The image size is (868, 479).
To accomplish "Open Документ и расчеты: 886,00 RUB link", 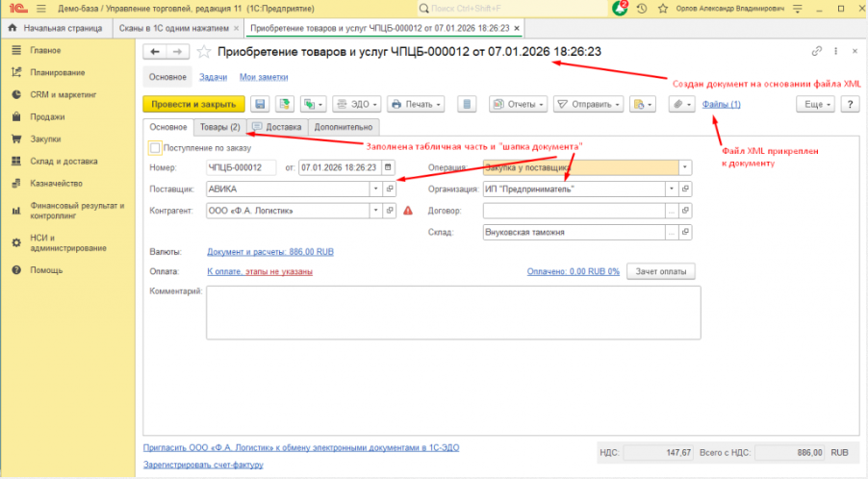I will [x=270, y=252].
